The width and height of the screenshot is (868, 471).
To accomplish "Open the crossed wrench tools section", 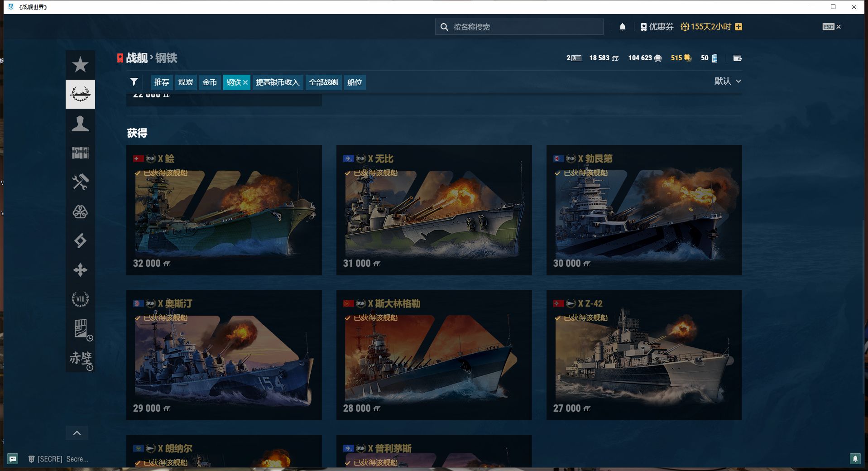I will point(80,182).
